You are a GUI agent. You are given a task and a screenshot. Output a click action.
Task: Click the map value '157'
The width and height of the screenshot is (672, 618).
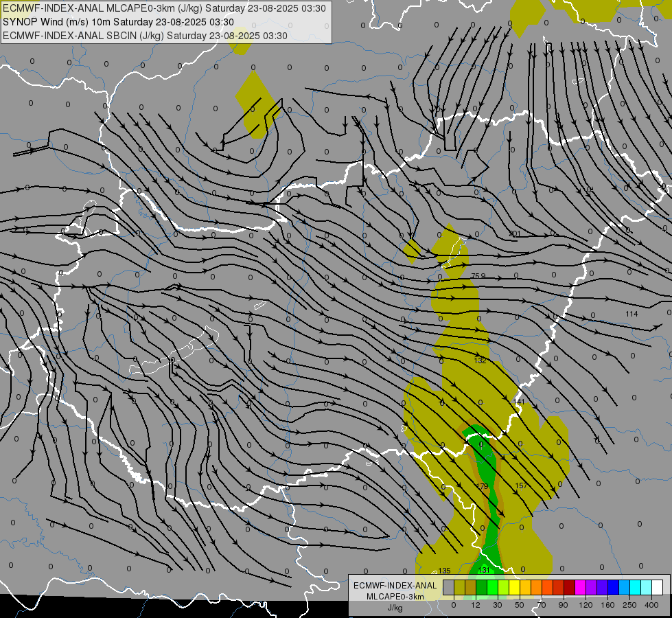(x=521, y=485)
